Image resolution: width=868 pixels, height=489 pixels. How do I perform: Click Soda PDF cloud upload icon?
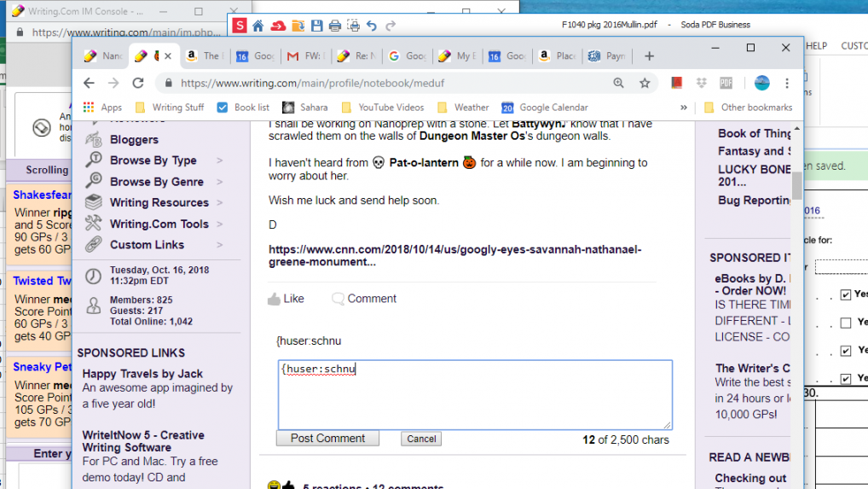pos(278,26)
